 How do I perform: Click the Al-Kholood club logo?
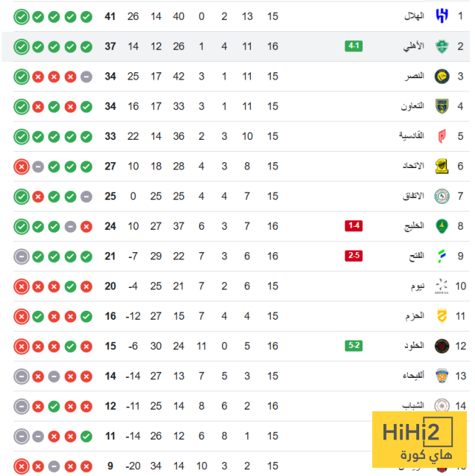pos(442,345)
